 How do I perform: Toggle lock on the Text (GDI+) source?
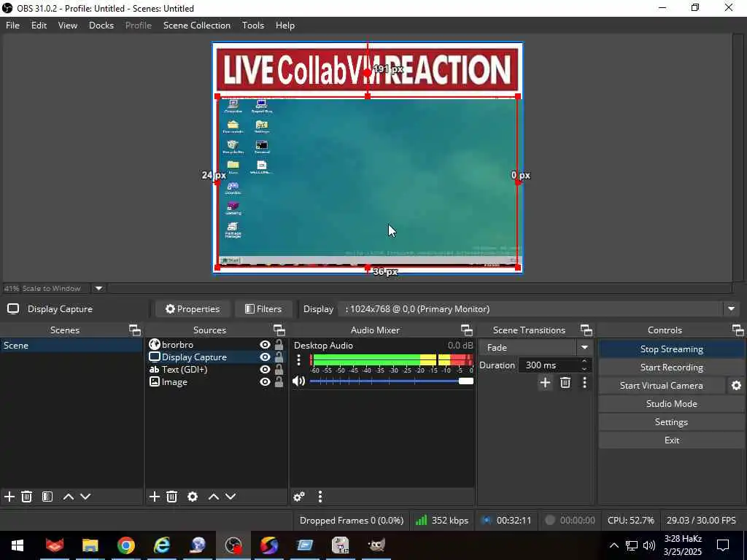click(x=279, y=370)
